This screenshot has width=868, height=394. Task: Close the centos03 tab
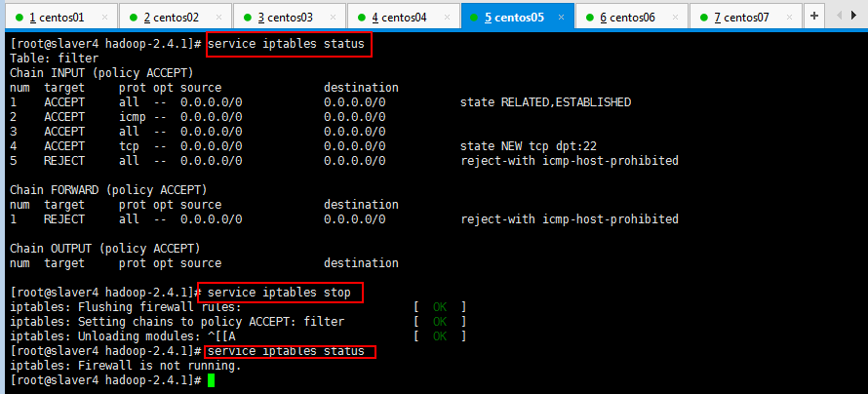point(334,18)
